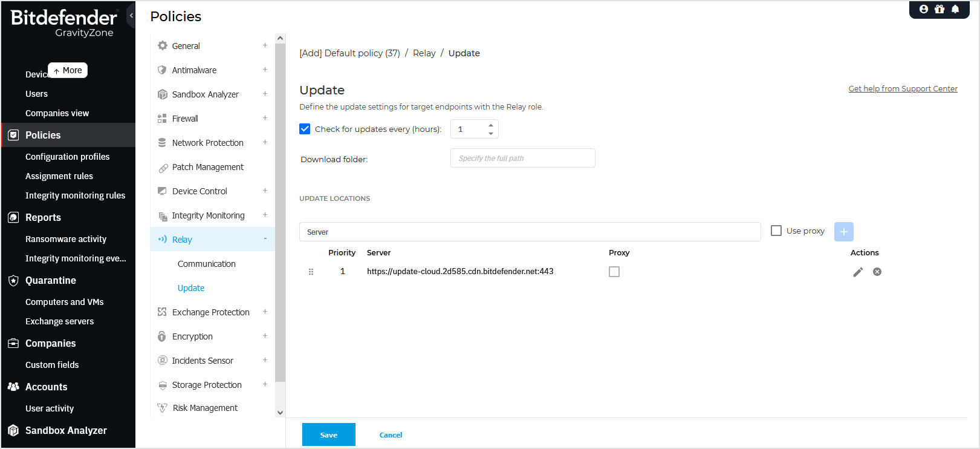Image resolution: width=980 pixels, height=449 pixels.
Task: Open Custom fields in sidebar
Action: [52, 365]
